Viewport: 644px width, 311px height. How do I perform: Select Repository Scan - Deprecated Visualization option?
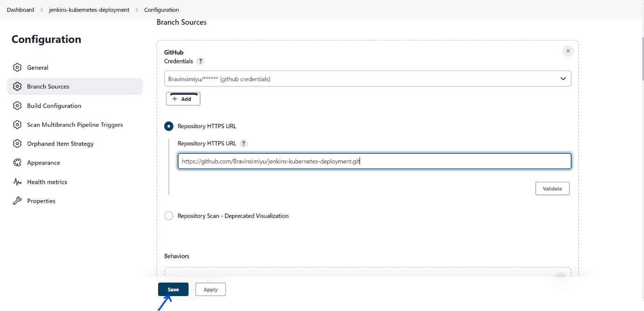point(169,216)
